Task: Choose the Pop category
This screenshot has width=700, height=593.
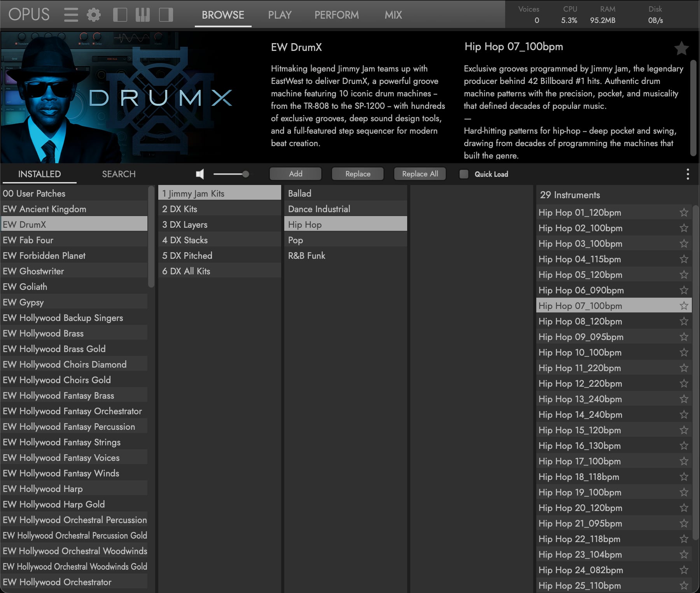Action: click(345, 240)
